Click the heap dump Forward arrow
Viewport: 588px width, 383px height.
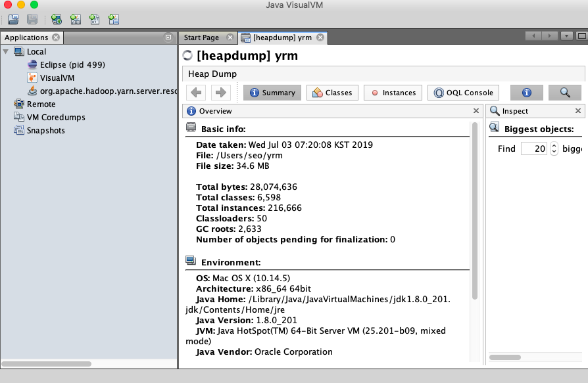[221, 93]
